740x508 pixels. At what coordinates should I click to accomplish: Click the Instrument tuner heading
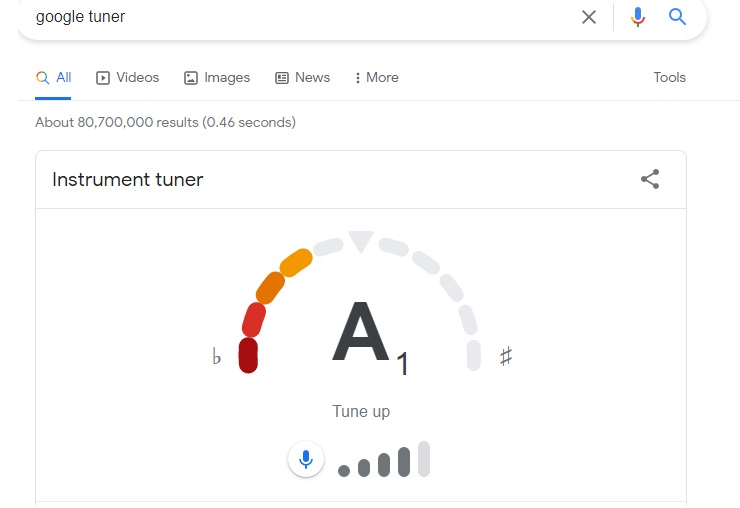coord(128,180)
